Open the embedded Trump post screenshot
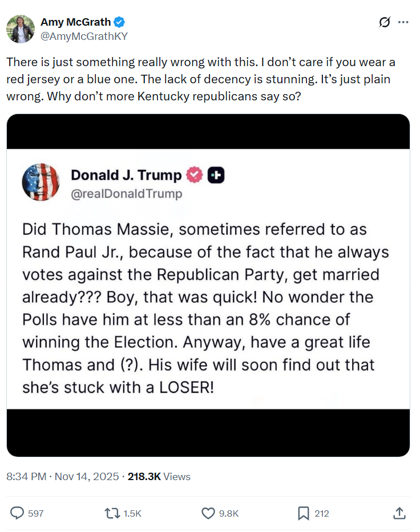This screenshot has height=532, width=420. pyautogui.click(x=208, y=285)
